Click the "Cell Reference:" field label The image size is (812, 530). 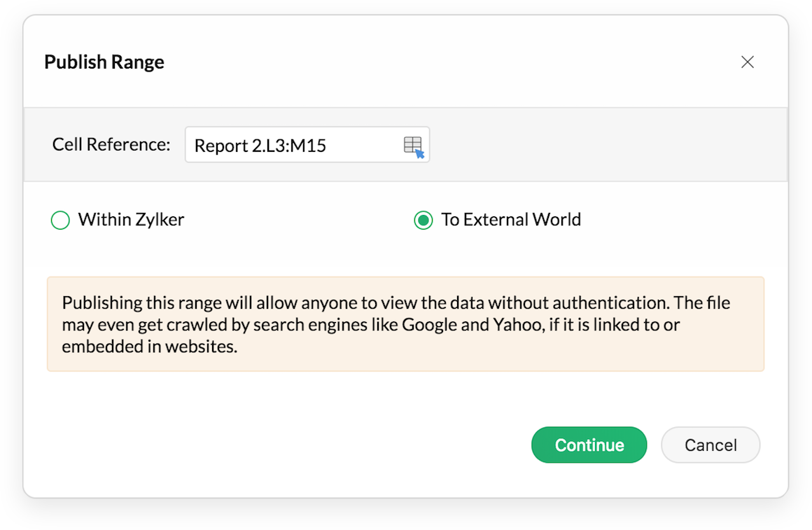(x=111, y=145)
